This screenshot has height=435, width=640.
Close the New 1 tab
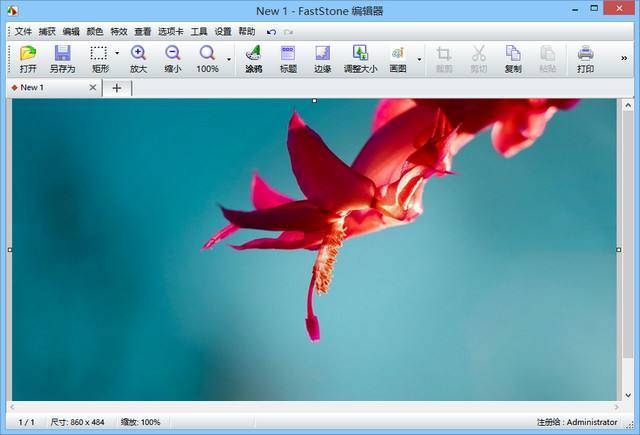click(x=93, y=87)
